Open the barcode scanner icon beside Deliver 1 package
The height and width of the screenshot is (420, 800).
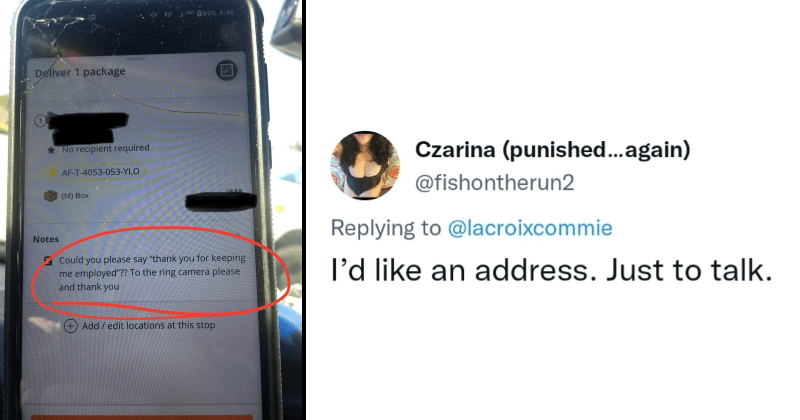coord(227,70)
